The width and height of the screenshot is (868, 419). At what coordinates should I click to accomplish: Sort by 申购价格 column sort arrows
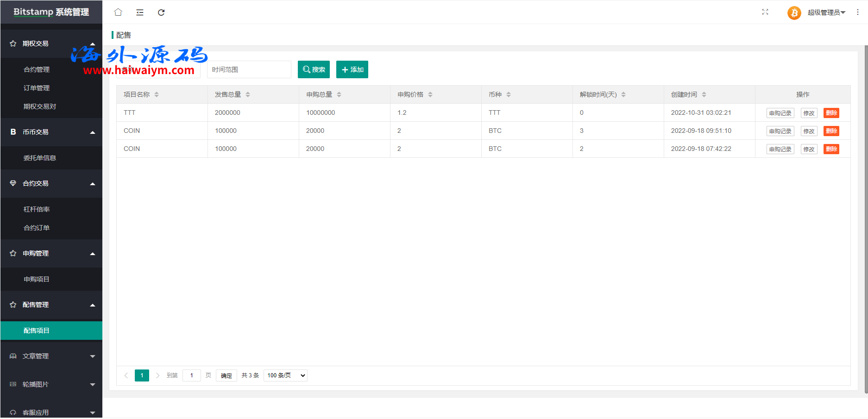point(430,94)
